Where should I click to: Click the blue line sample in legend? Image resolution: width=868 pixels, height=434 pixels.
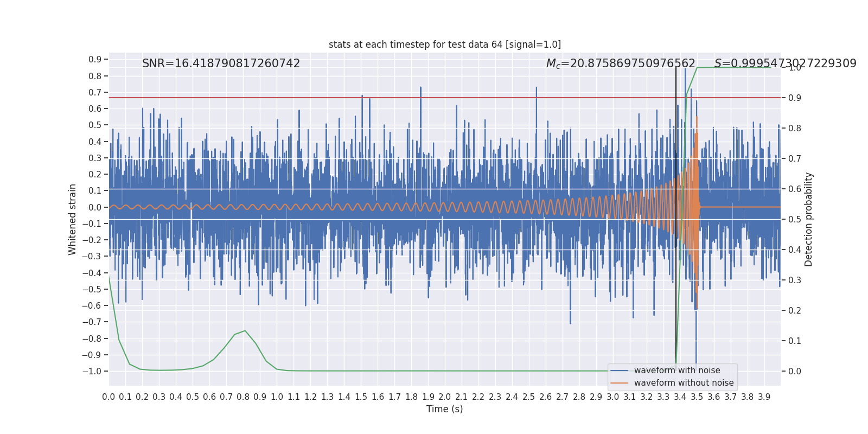click(619, 371)
